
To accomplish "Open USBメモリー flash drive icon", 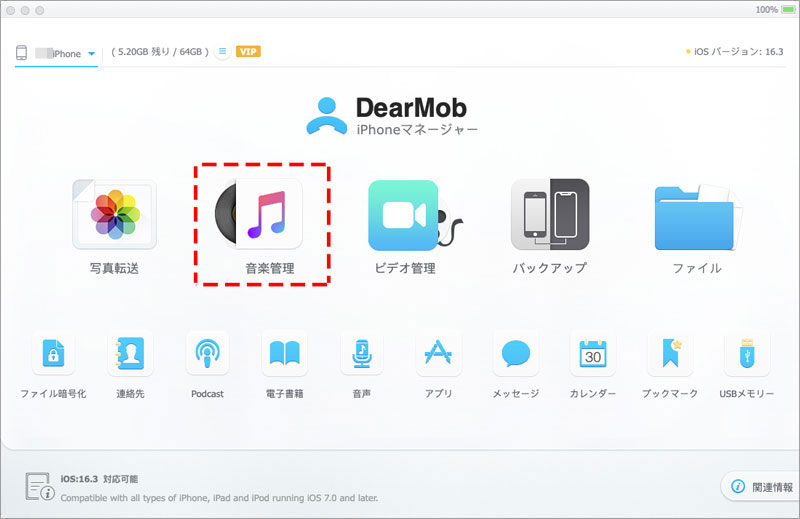I will click(747, 353).
